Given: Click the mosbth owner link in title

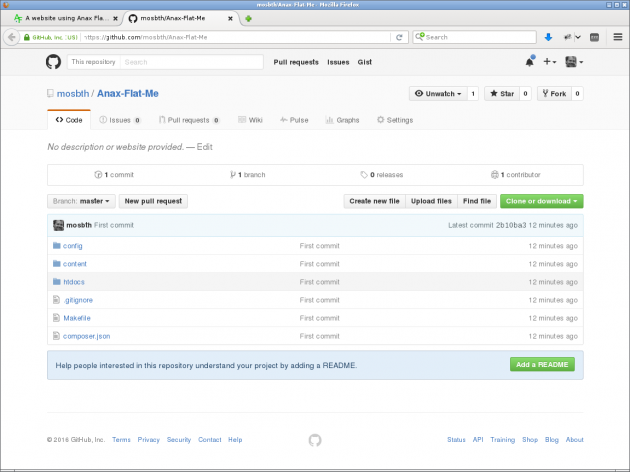Looking at the screenshot, I should (x=73, y=94).
